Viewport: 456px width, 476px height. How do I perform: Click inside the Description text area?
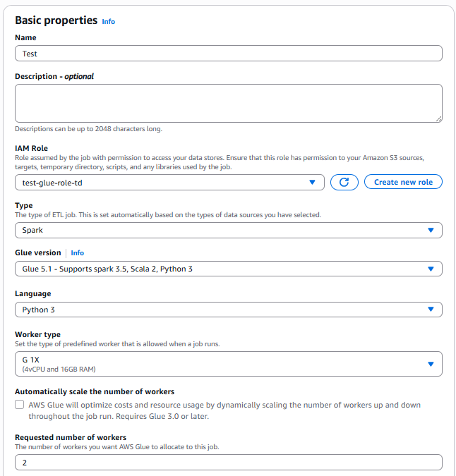tap(229, 104)
